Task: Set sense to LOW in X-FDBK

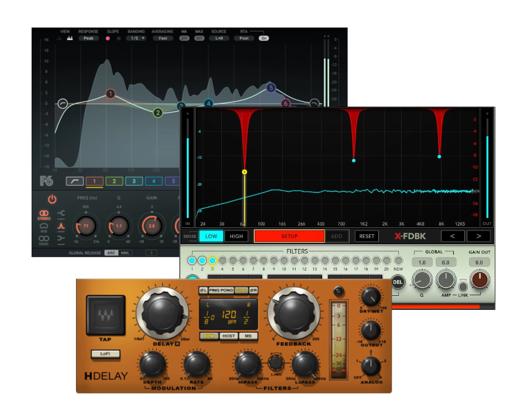Action: click(x=211, y=236)
